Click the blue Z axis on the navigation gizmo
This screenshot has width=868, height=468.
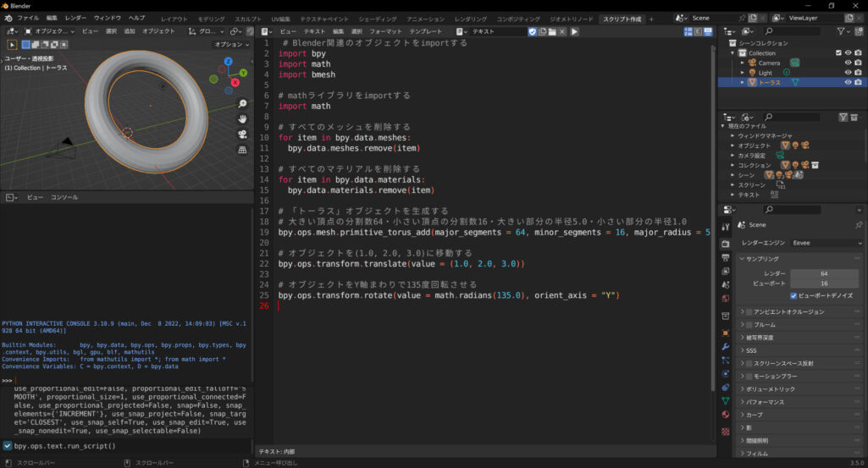pos(228,62)
